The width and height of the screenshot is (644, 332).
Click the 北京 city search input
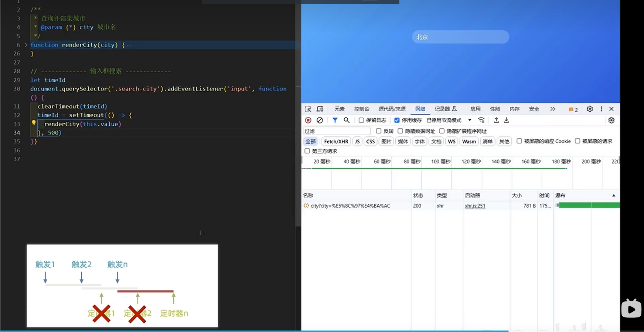point(460,37)
